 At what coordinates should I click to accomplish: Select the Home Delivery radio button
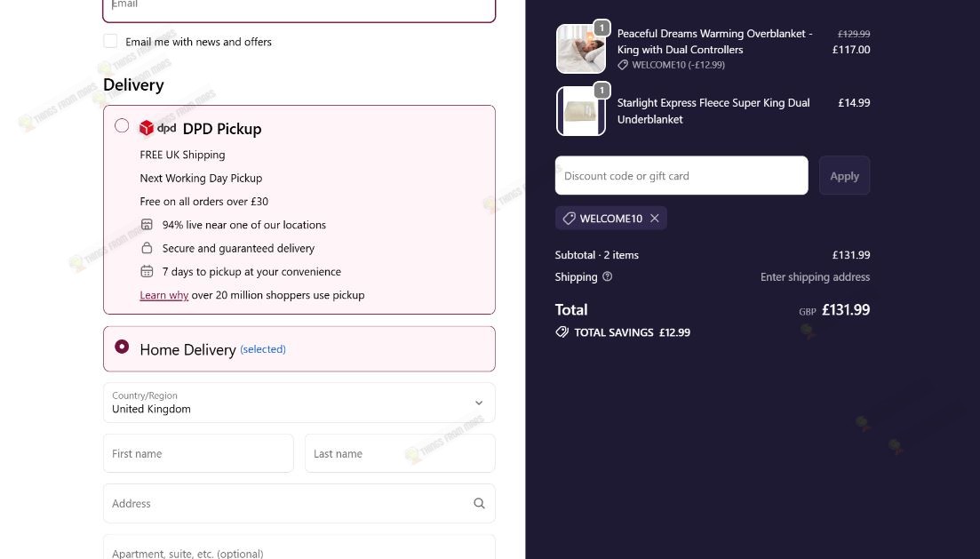(122, 347)
